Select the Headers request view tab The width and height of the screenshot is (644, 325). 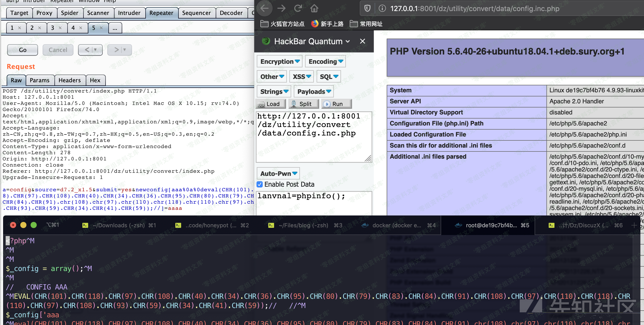[70, 80]
